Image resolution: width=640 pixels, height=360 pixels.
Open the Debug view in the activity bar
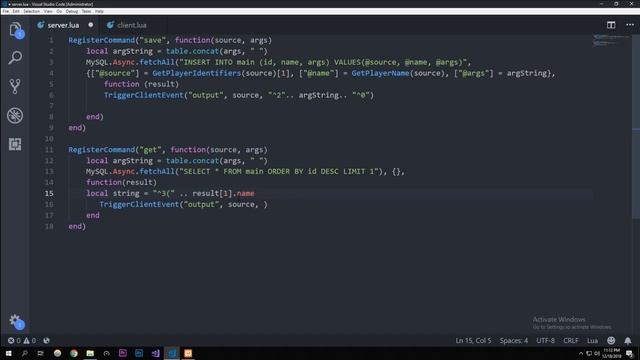point(15,116)
